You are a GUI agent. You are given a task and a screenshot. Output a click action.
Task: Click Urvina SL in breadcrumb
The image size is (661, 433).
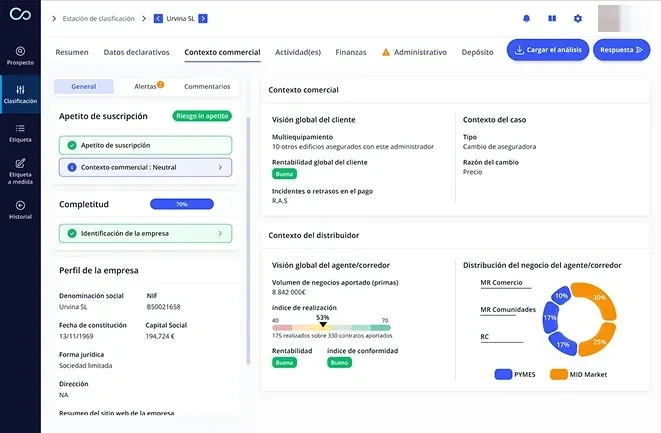pos(180,19)
